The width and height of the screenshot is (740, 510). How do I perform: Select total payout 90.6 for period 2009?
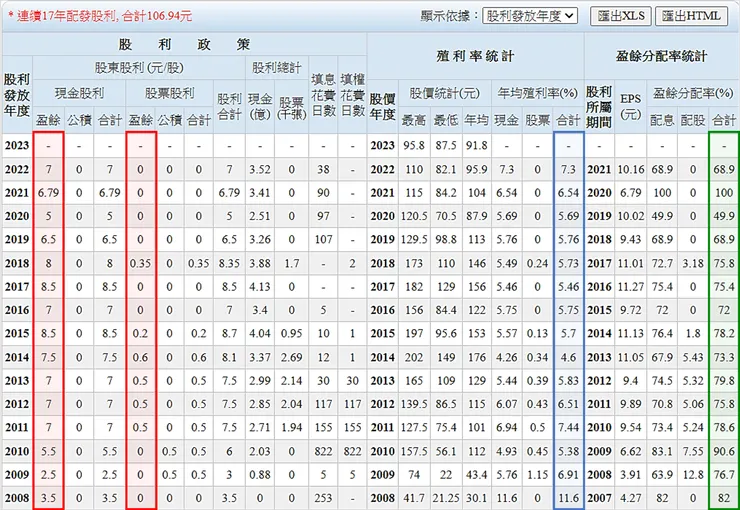[x=724, y=451]
